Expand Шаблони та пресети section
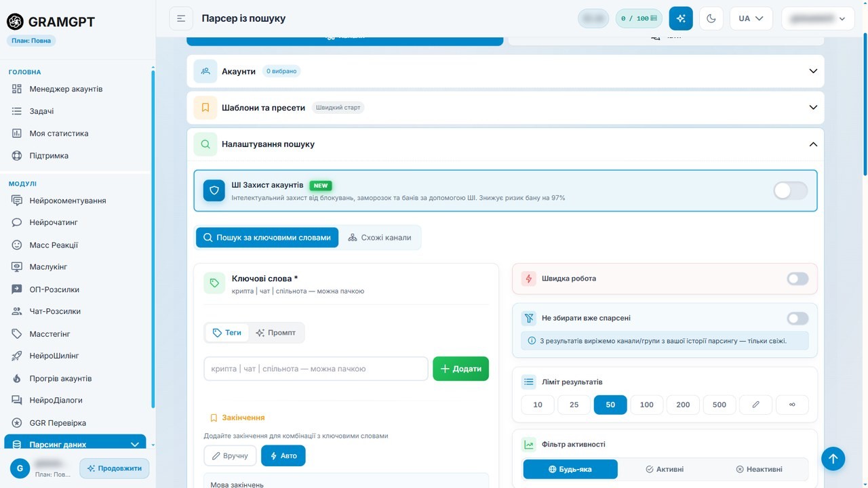 pos(505,108)
